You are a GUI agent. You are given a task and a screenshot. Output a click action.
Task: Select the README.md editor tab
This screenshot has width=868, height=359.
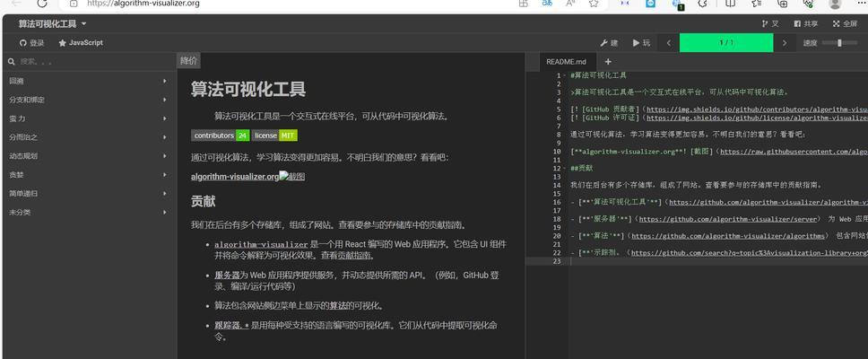click(x=566, y=62)
